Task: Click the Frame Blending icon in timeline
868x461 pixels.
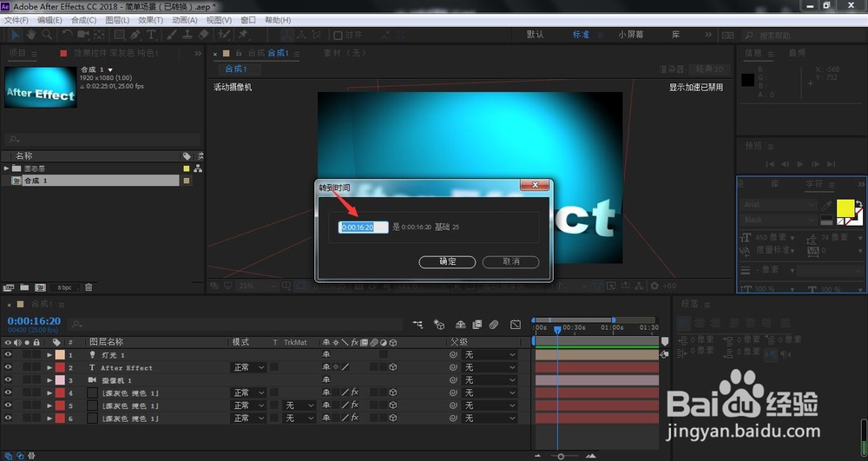Action: click(x=477, y=325)
